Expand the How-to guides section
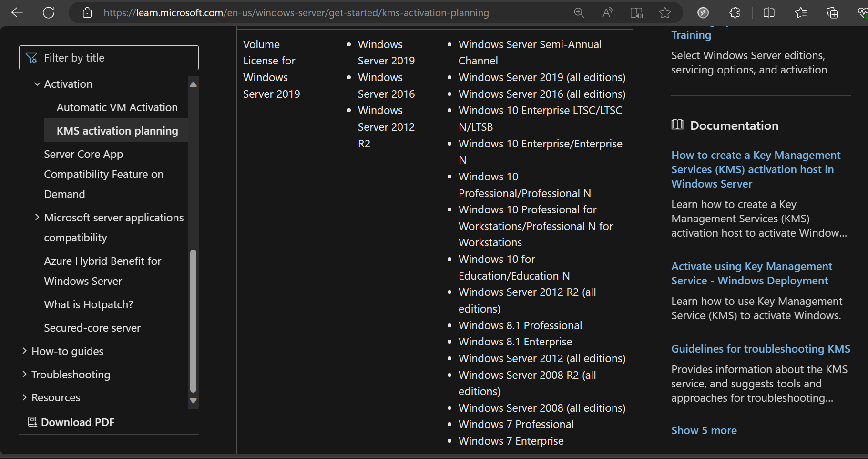The width and height of the screenshot is (868, 459). (x=24, y=351)
